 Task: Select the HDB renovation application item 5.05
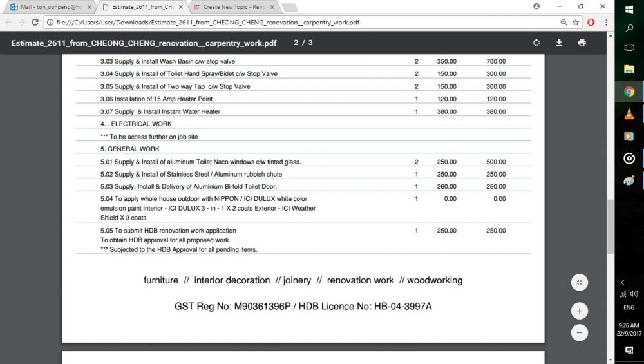coord(179,240)
